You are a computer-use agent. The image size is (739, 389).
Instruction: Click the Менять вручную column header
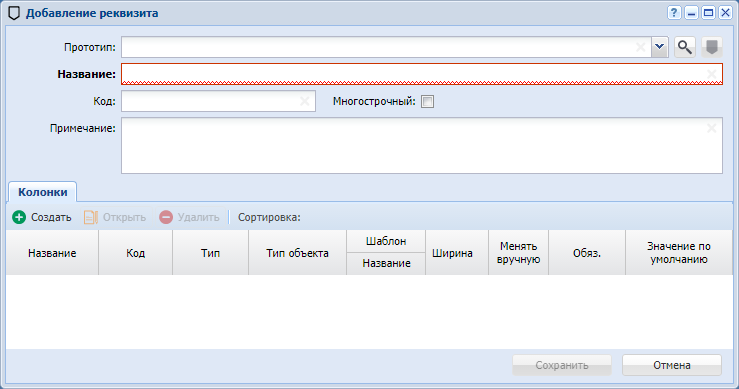point(518,253)
